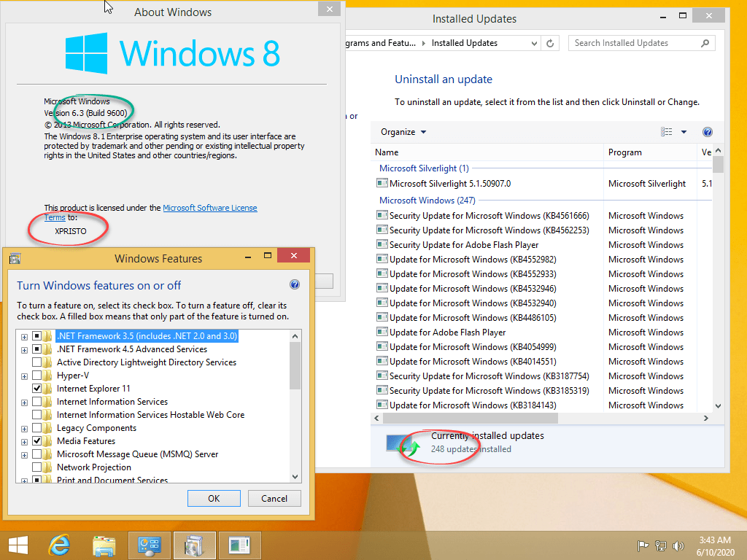Expand the Hyper-V tree node
The width and height of the screenshot is (747, 560).
(24, 376)
